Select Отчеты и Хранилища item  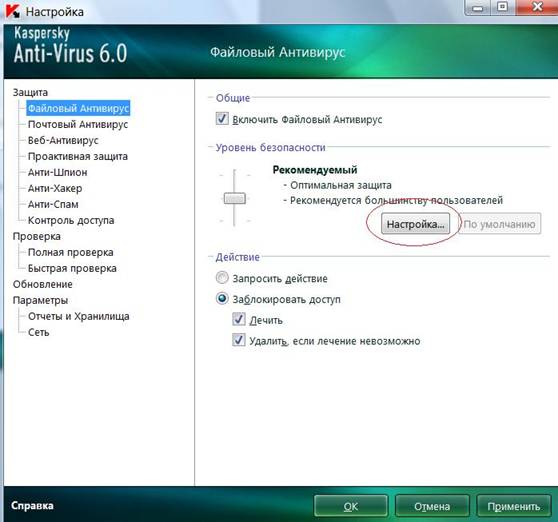tap(78, 317)
